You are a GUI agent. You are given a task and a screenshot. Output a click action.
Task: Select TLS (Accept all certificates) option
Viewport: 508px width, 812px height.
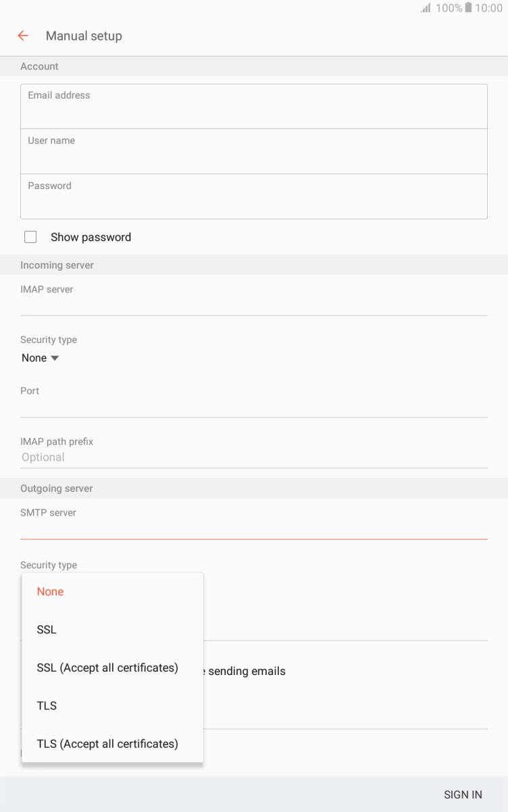point(107,744)
